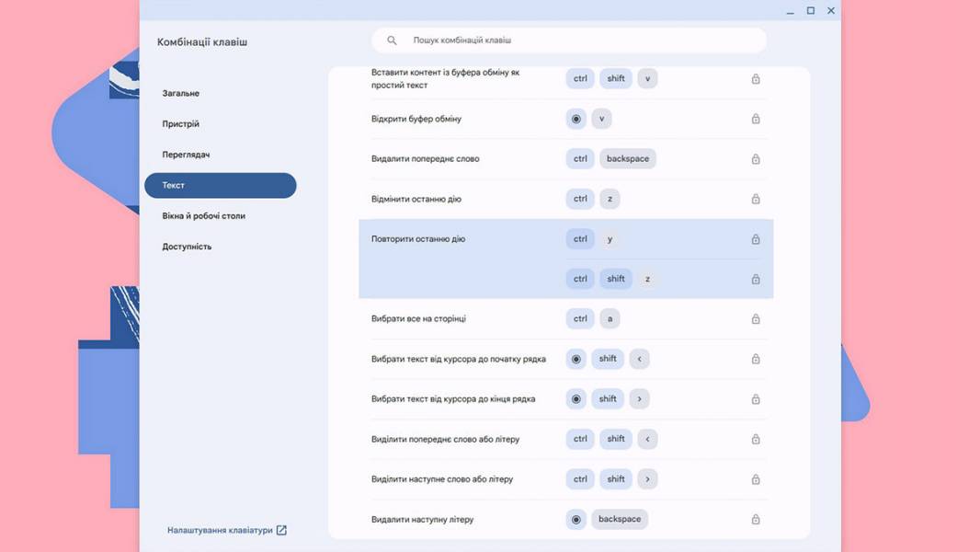Click lock icon for Відмінити останню дію
The height and width of the screenshot is (552, 980).
point(756,199)
